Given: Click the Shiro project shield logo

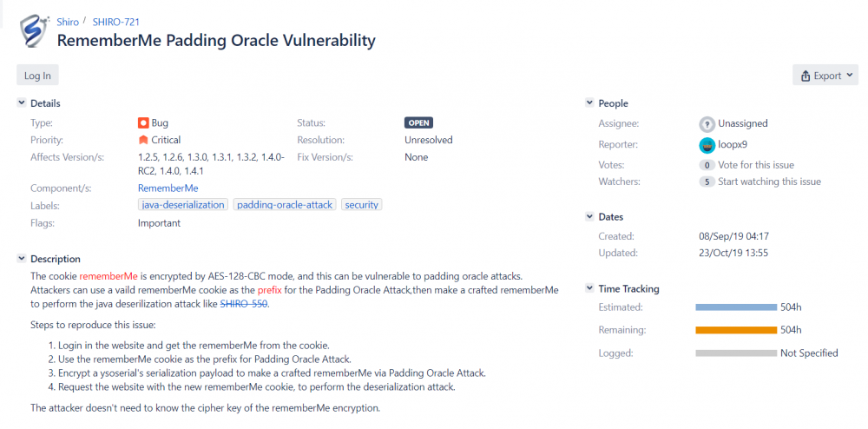Looking at the screenshot, I should [x=35, y=33].
